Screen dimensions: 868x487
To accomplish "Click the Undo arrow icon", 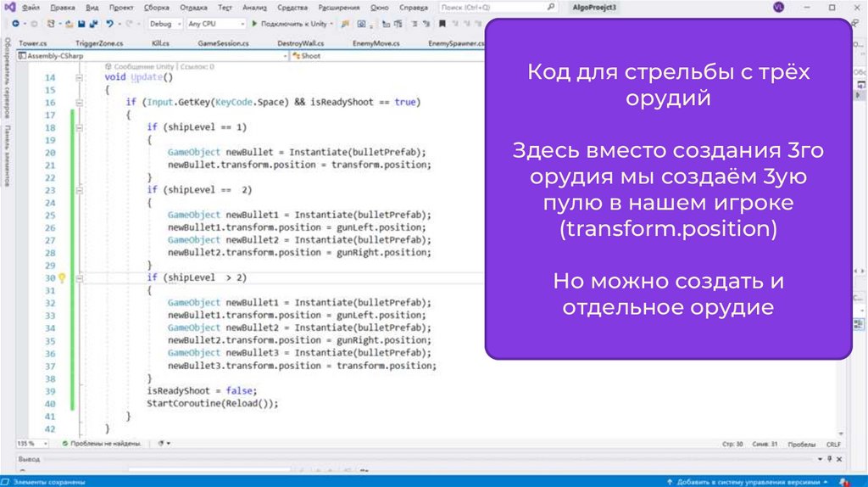I will click(109, 24).
